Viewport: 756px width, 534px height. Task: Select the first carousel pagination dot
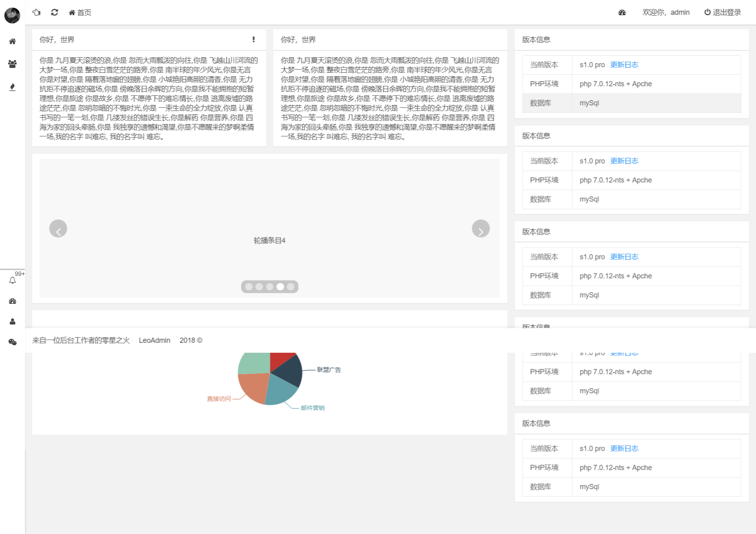click(249, 286)
